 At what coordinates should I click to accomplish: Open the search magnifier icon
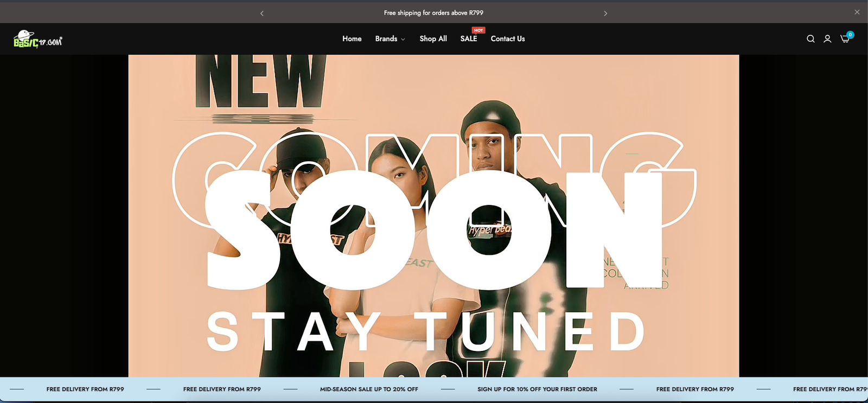coord(810,39)
